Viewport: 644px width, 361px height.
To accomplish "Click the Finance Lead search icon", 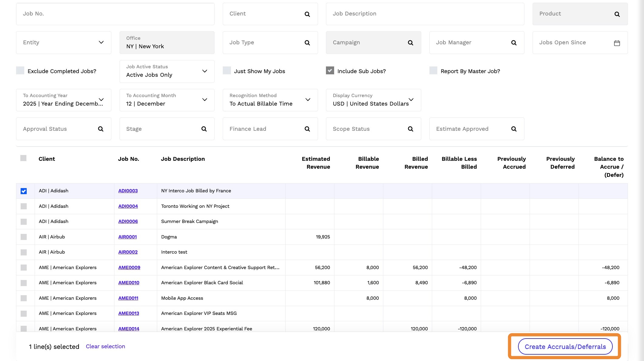I will 307,129.
